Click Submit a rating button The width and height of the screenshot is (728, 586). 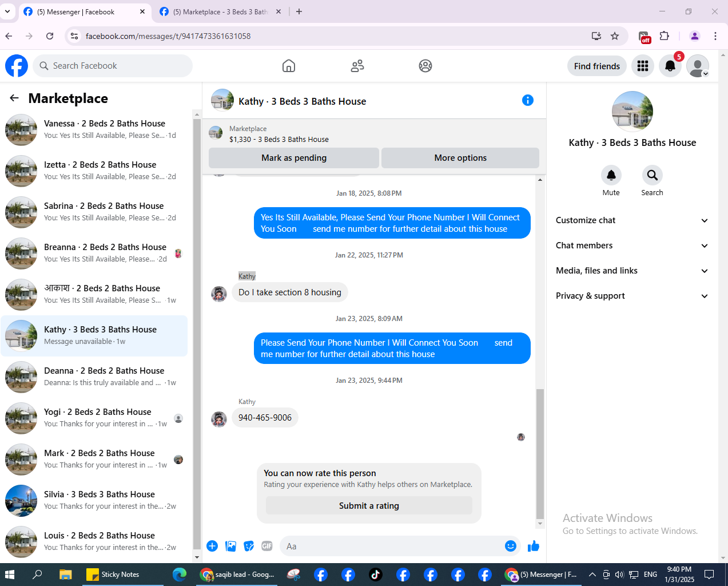[x=369, y=506]
